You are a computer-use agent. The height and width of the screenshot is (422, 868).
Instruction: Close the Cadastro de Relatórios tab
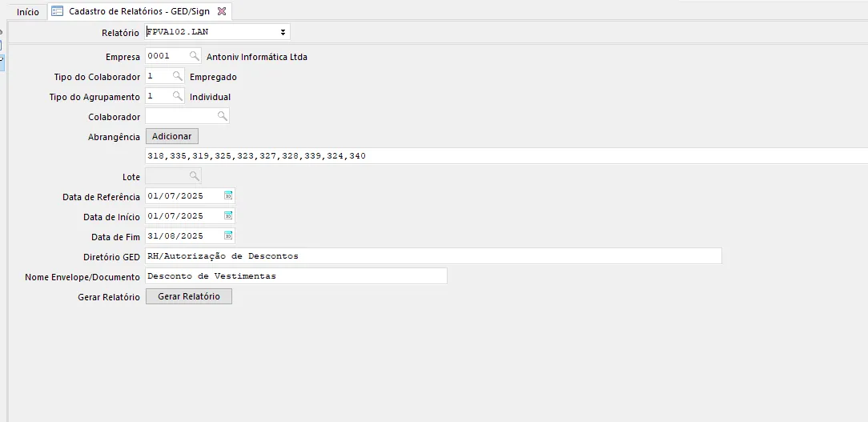tap(222, 12)
